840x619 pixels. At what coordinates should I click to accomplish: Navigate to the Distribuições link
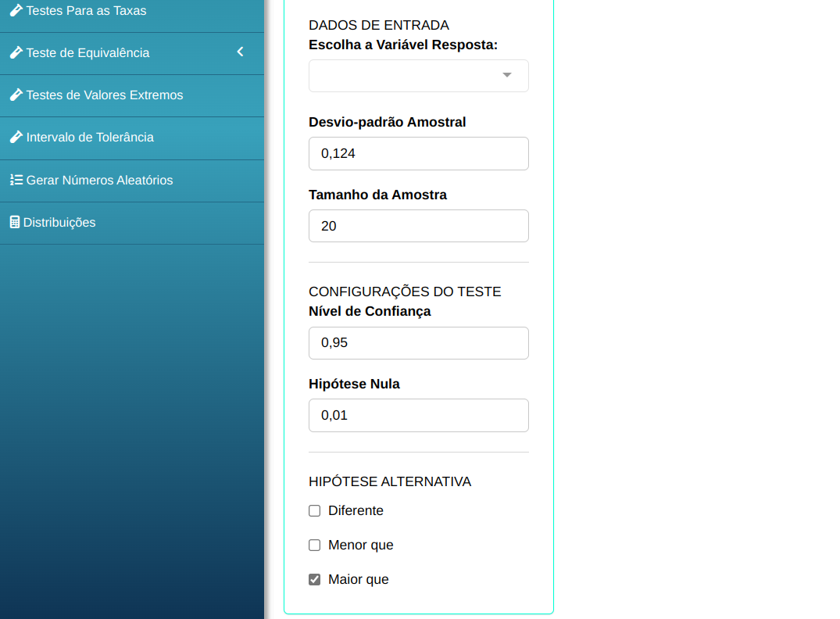point(59,223)
